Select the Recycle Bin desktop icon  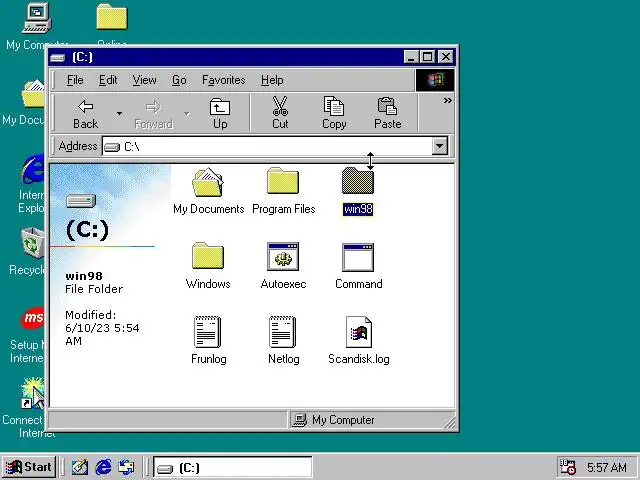tap(27, 252)
